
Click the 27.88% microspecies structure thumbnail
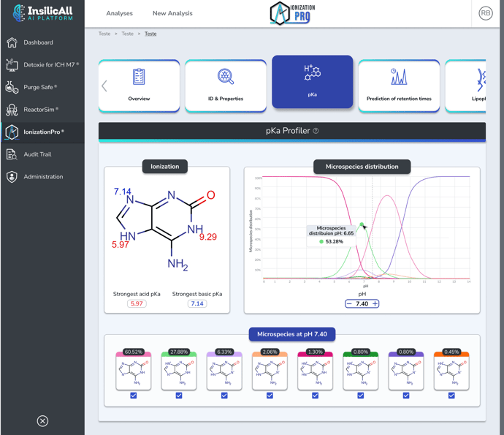(179, 371)
